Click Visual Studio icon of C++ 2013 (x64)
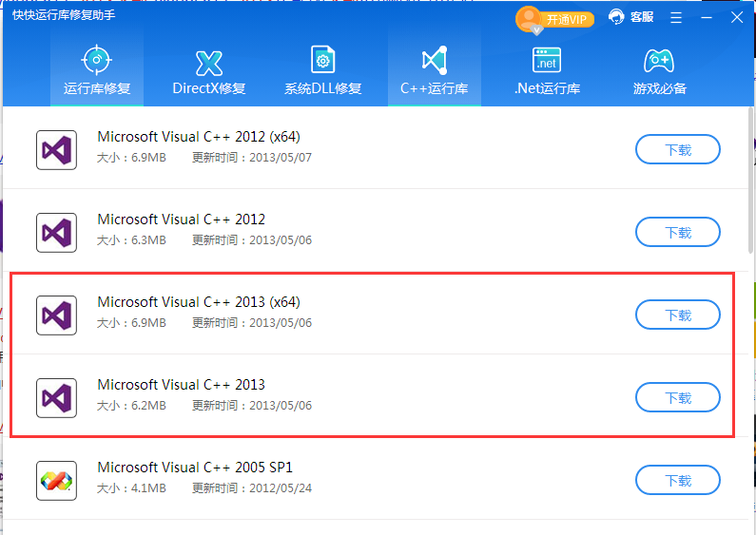The image size is (756, 535). pyautogui.click(x=56, y=315)
